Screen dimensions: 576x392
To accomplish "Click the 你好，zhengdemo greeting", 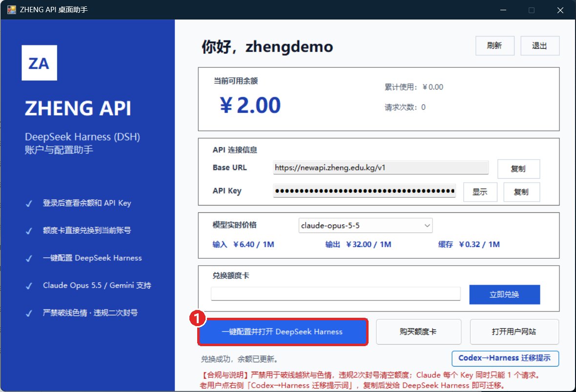I will tap(267, 47).
